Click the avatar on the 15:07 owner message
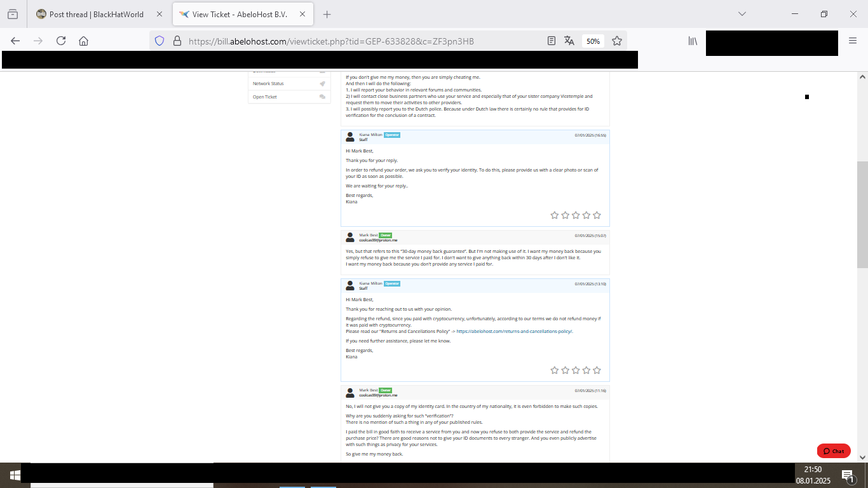This screenshot has height=488, width=868. pos(349,237)
